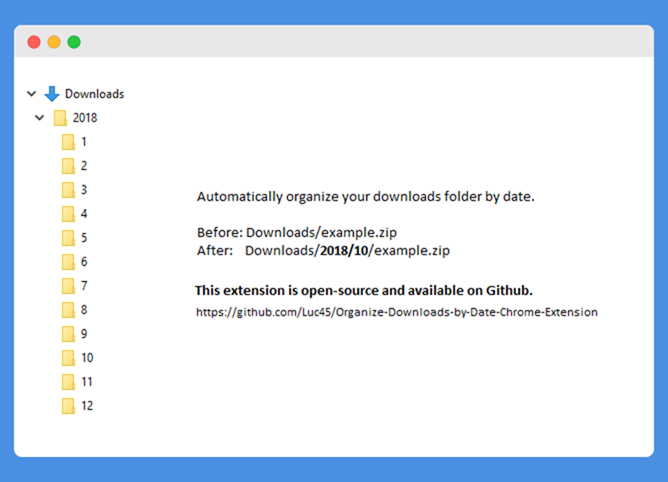The image size is (668, 482).
Task: Select folder label 8 in tree
Action: point(84,310)
